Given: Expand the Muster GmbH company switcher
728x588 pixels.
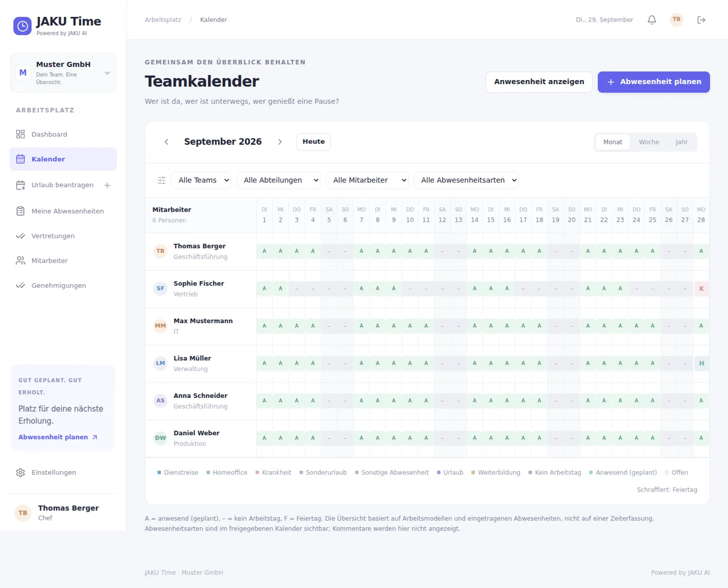Looking at the screenshot, I should (63, 73).
